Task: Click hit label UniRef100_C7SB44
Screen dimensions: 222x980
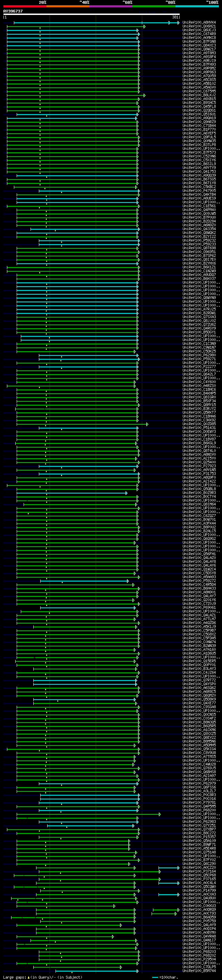Action: pos(199,125)
